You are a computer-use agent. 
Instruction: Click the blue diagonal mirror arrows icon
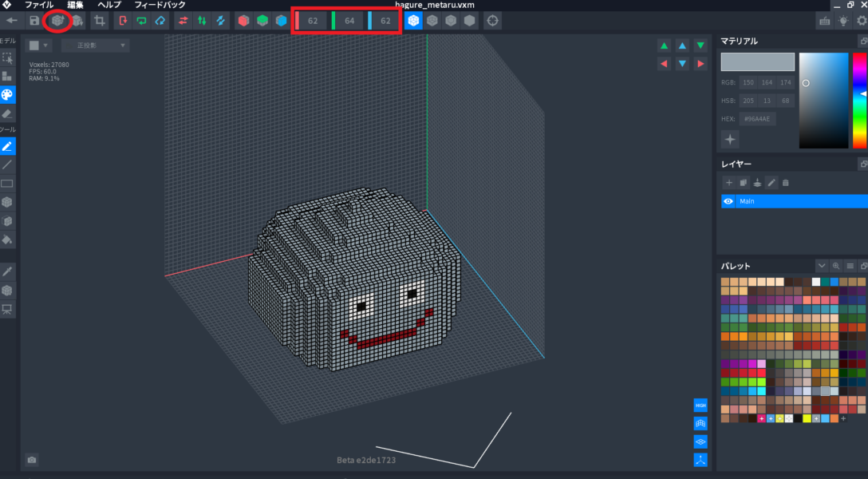pyautogui.click(x=220, y=21)
